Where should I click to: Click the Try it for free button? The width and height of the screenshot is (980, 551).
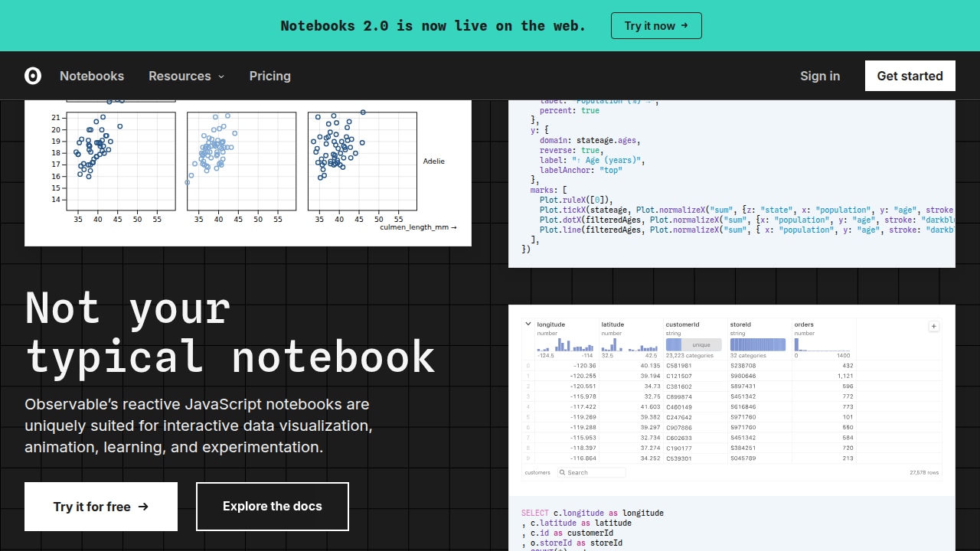pyautogui.click(x=101, y=507)
